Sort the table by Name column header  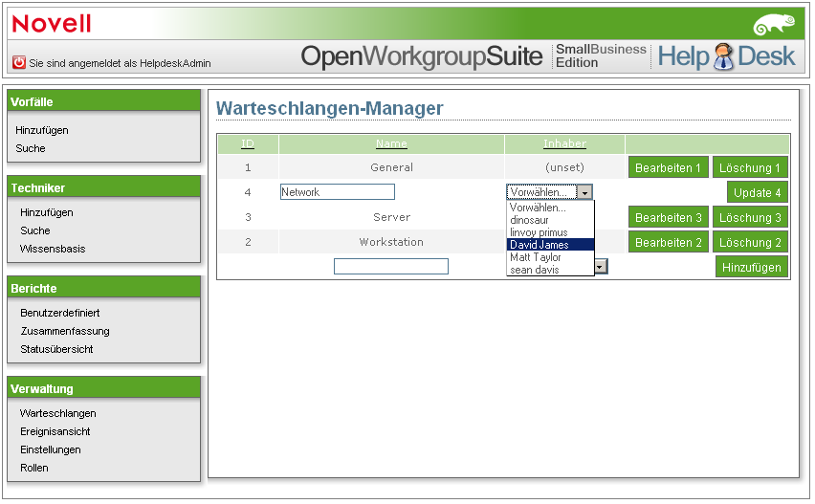(391, 143)
